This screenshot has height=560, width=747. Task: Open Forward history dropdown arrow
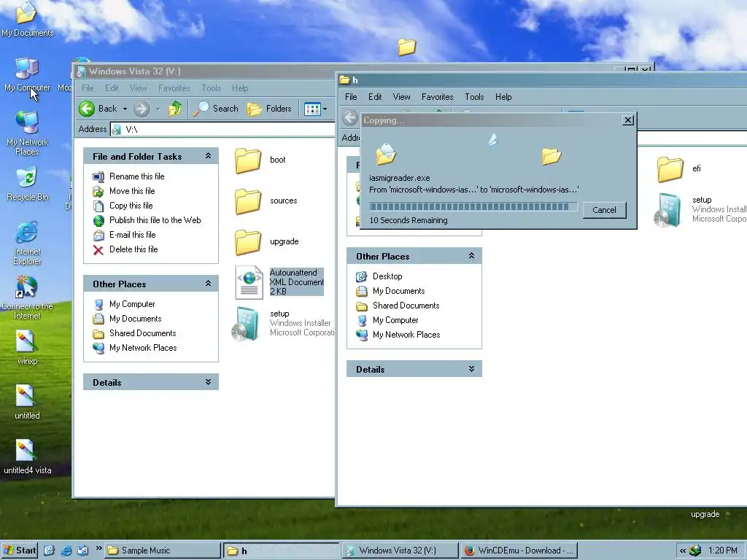click(158, 109)
